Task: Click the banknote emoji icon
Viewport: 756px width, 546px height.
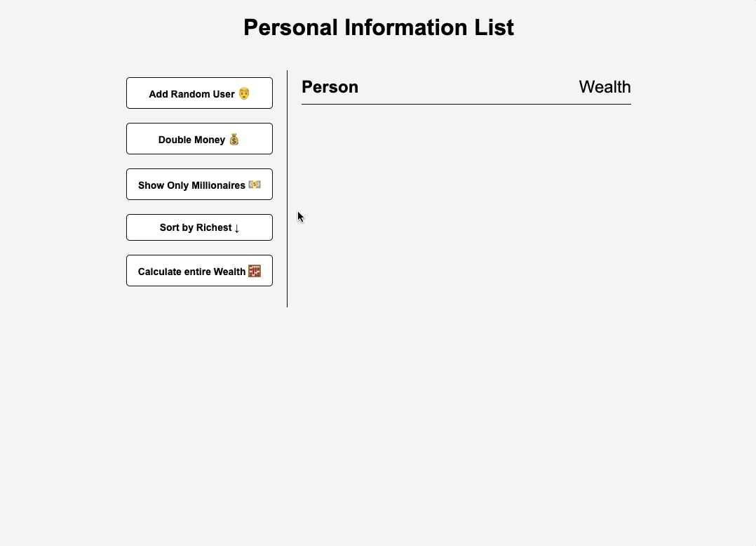Action: 255,185
